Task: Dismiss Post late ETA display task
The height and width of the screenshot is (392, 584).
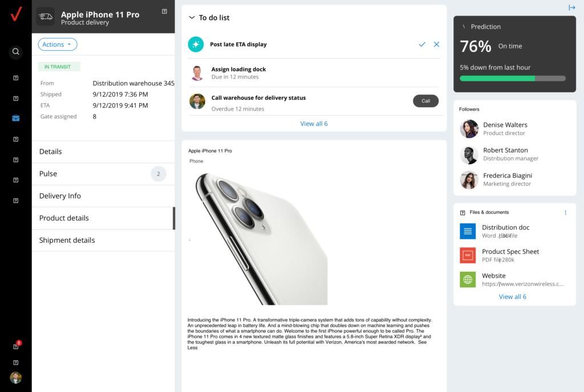Action: 436,44
